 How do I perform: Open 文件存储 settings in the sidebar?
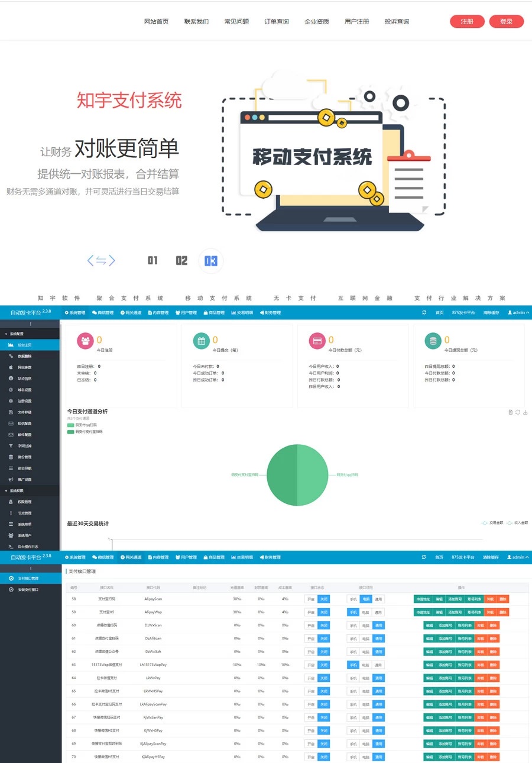(x=24, y=412)
